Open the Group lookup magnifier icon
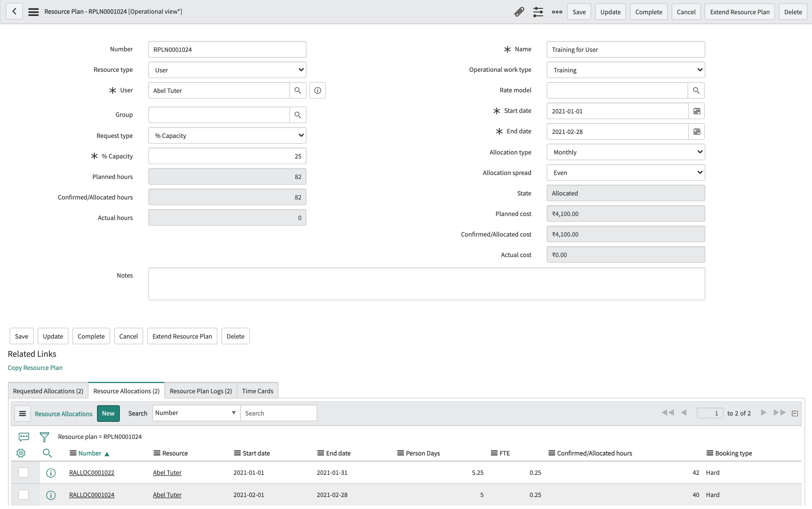The width and height of the screenshot is (812, 509). point(297,115)
